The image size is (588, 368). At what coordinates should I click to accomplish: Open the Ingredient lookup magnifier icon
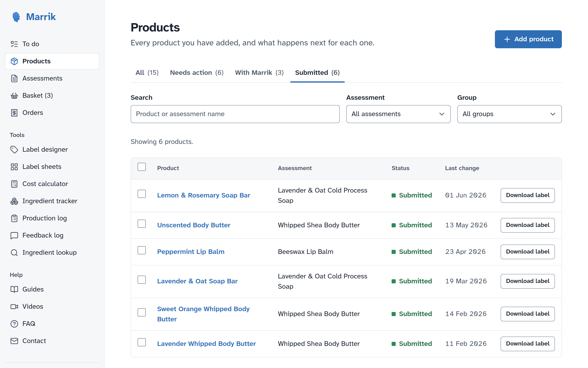tap(14, 253)
